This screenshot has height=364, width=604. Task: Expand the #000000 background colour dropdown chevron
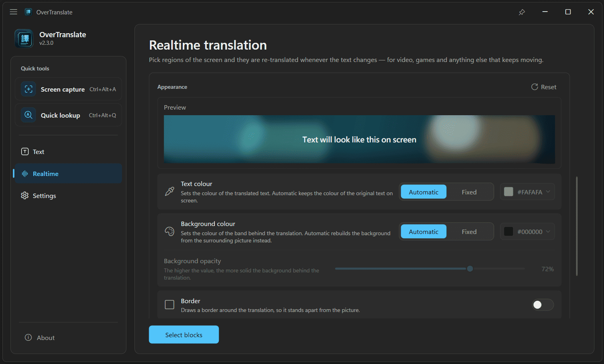[548, 232]
